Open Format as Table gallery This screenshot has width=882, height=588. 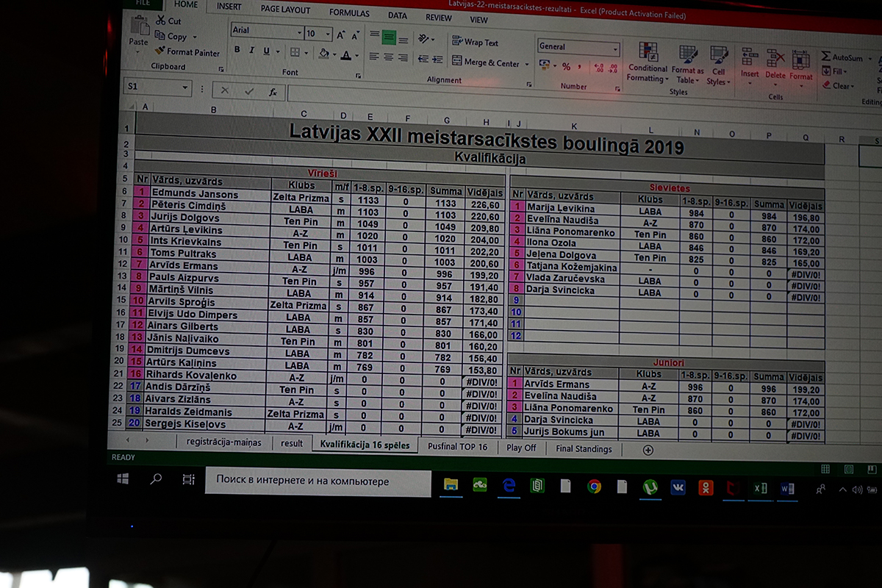688,65
